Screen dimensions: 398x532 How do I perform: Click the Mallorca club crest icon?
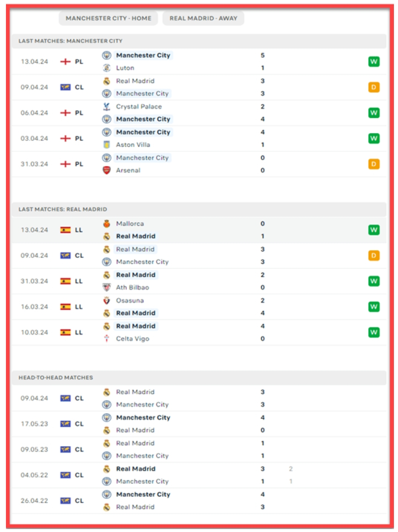(x=107, y=224)
